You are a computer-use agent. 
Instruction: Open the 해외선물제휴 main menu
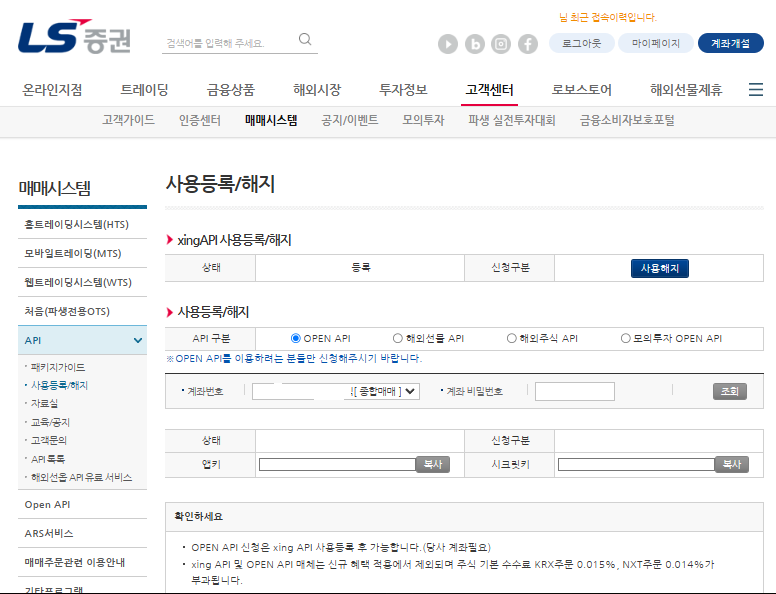click(x=686, y=90)
